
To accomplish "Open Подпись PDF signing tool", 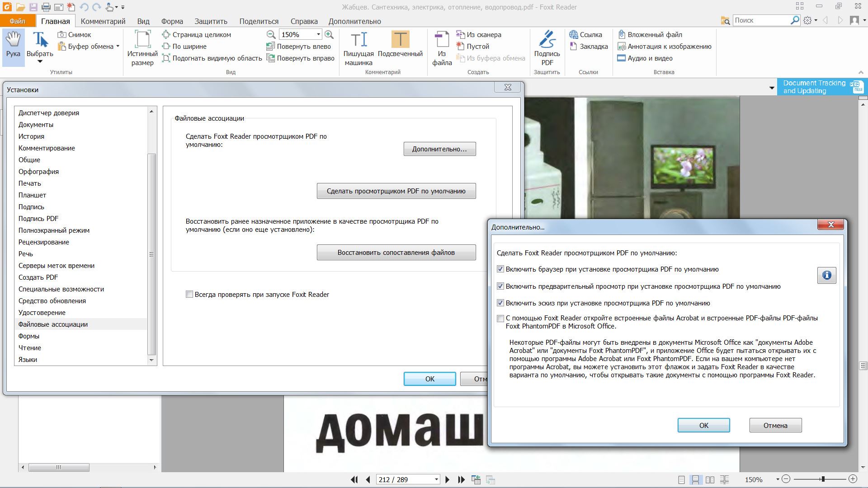I will coord(547,48).
